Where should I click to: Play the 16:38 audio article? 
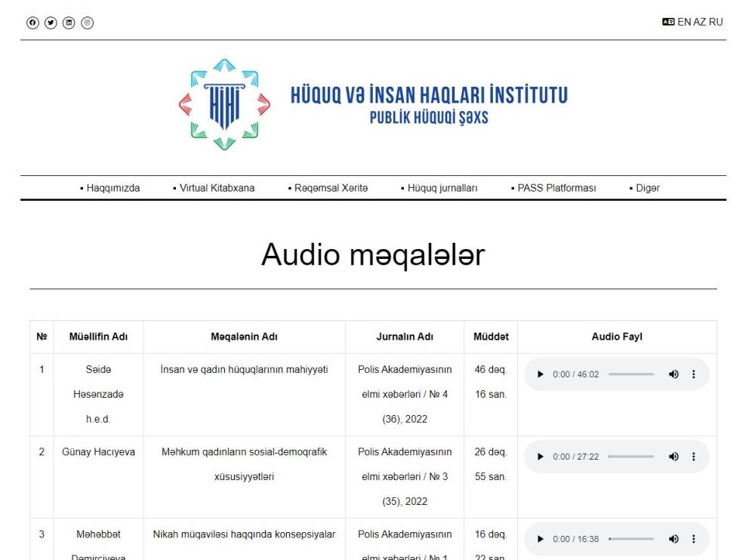tap(541, 539)
